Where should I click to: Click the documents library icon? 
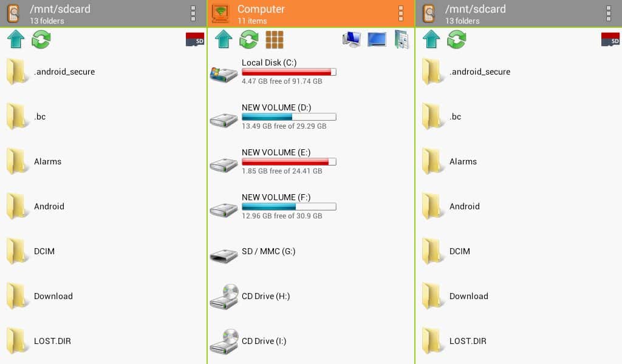(x=402, y=39)
